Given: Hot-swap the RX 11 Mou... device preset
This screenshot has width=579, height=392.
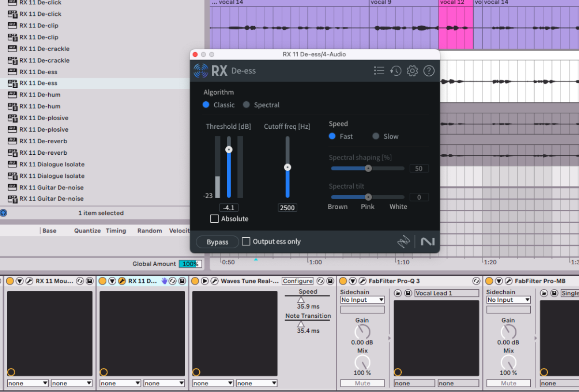Looking at the screenshot, I should click(80, 281).
